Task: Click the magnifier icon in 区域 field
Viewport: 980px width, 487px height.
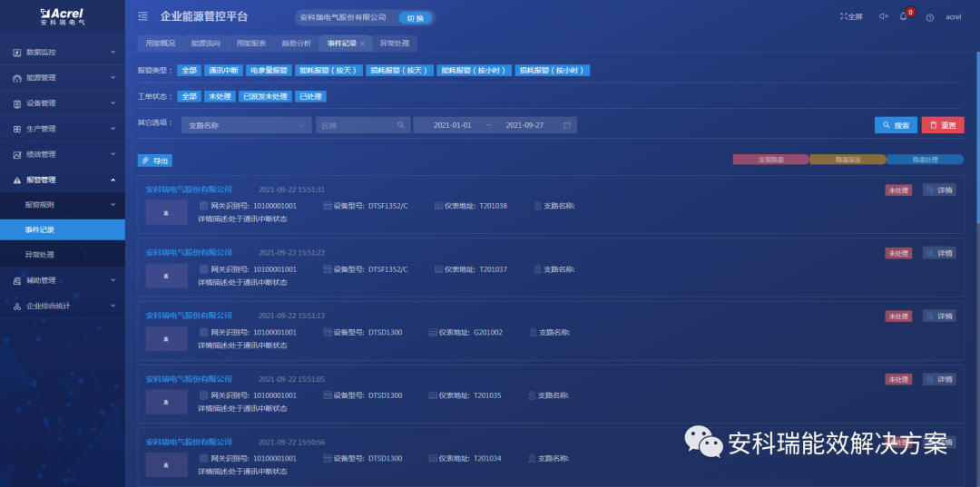Action: pyautogui.click(x=401, y=125)
